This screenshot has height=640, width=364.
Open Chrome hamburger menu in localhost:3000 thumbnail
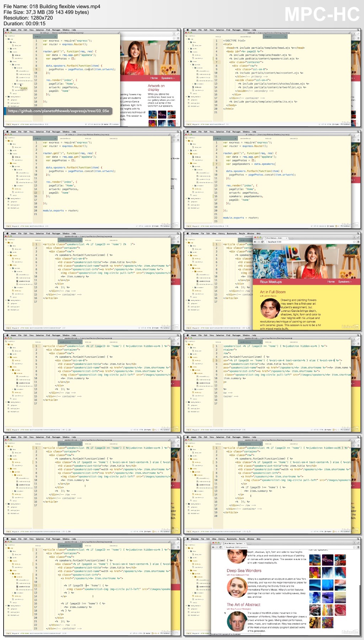tap(358, 242)
